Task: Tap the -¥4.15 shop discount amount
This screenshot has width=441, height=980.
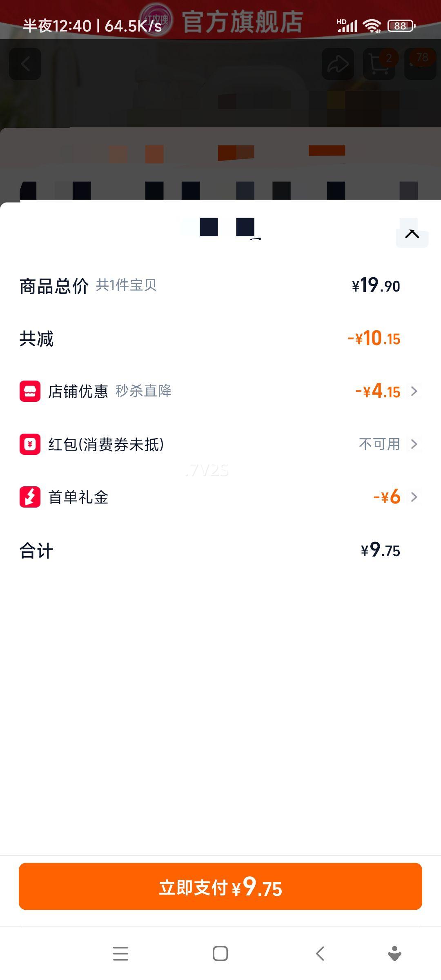Action: click(378, 391)
